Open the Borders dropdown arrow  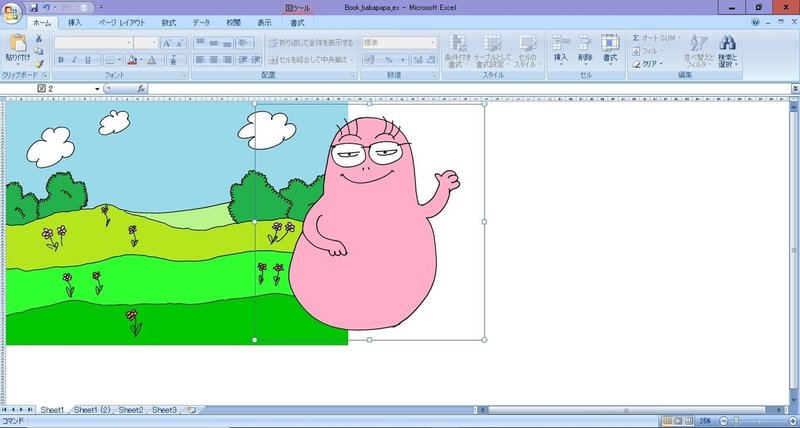click(120, 60)
